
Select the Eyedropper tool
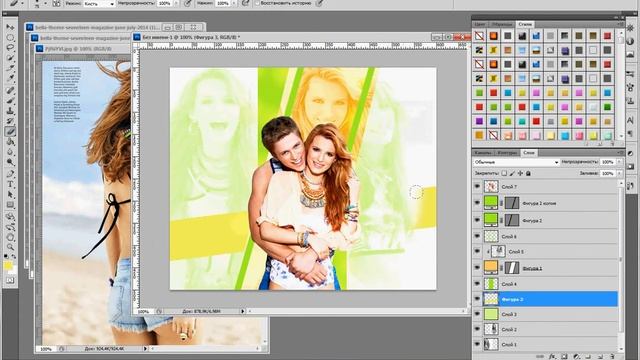click(x=10, y=79)
